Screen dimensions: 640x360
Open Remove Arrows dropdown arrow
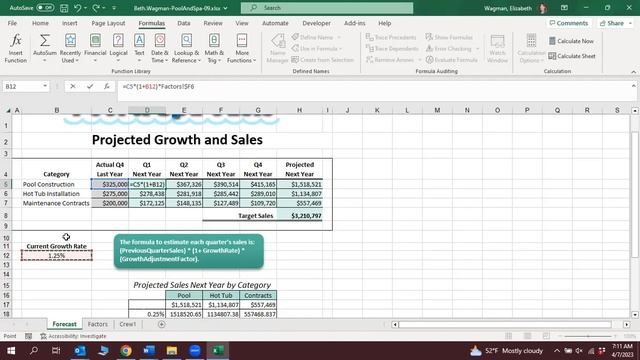420,60
